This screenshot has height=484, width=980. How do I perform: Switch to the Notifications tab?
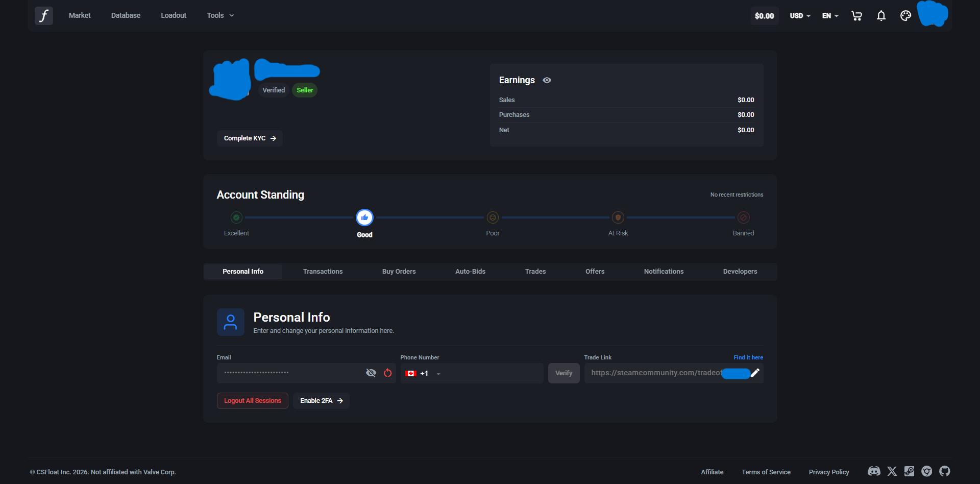tap(664, 272)
